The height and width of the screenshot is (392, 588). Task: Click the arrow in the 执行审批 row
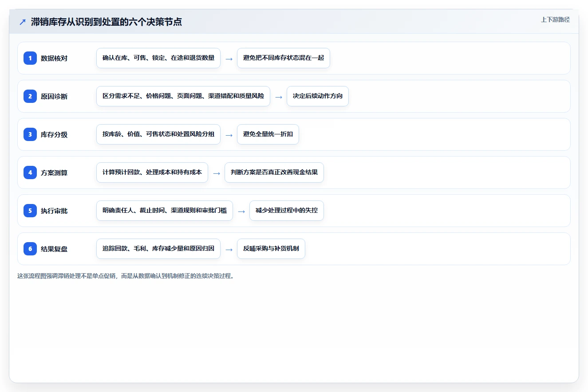[x=241, y=211]
